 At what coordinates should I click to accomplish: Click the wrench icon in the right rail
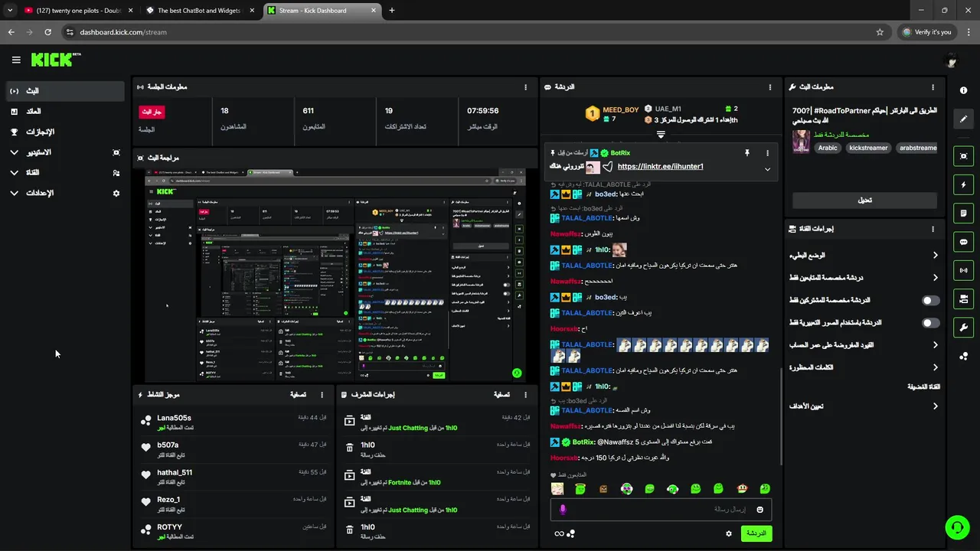tap(963, 328)
